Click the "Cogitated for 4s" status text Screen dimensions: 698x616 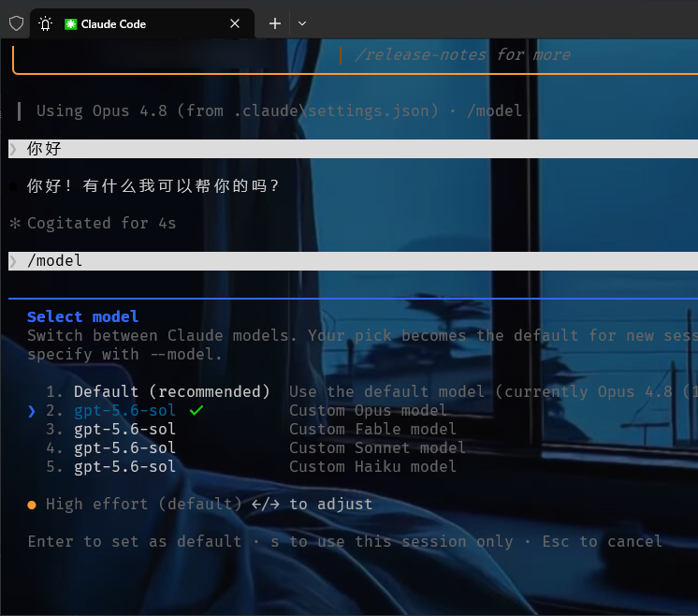(x=101, y=223)
